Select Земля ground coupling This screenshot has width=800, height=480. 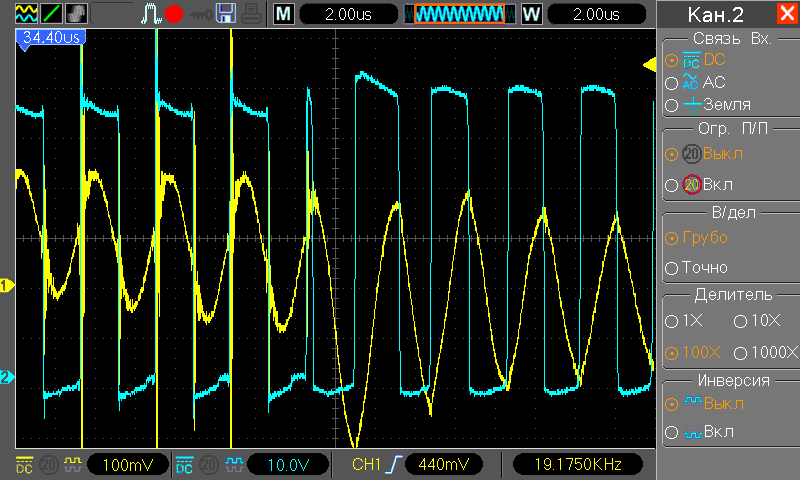(x=714, y=105)
